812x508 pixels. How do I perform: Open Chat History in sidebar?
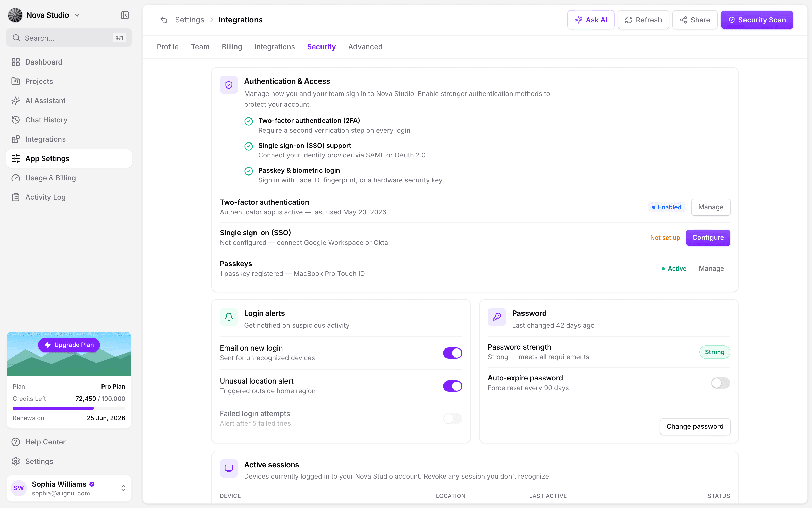click(69, 120)
